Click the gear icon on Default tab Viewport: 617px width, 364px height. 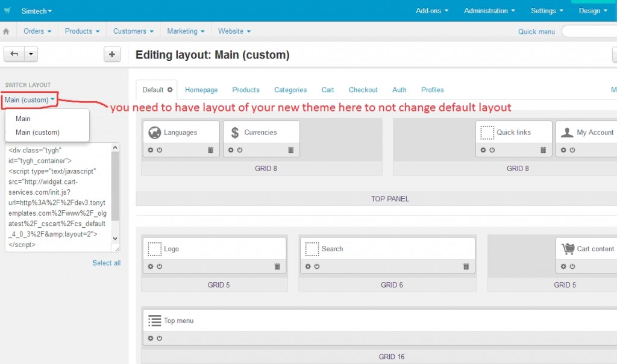(170, 90)
